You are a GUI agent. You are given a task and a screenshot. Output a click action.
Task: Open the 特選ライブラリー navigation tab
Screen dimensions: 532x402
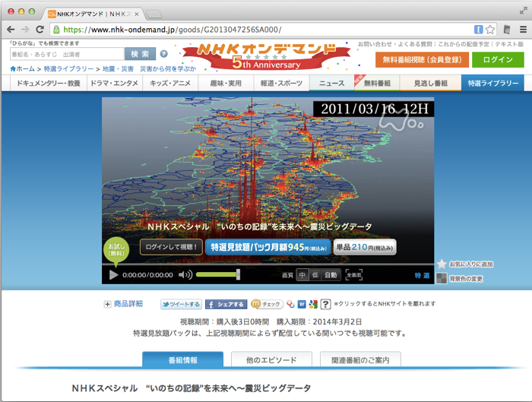(x=492, y=83)
